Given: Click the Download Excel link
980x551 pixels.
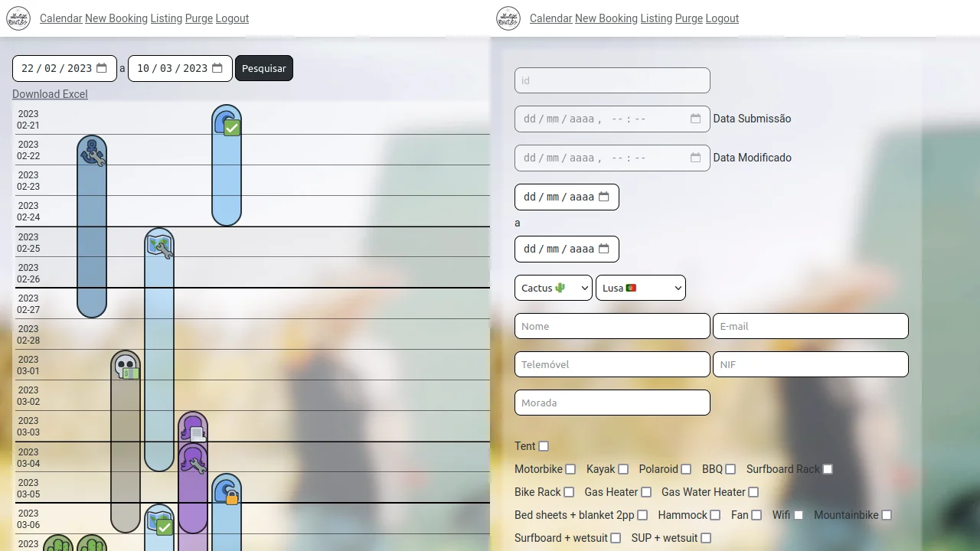Looking at the screenshot, I should pos(50,94).
